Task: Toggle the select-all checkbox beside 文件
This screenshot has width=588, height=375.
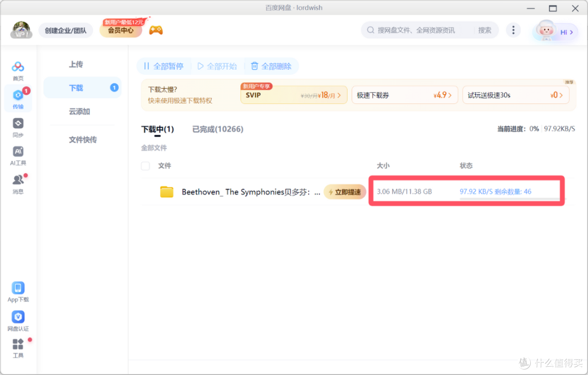Action: [145, 166]
